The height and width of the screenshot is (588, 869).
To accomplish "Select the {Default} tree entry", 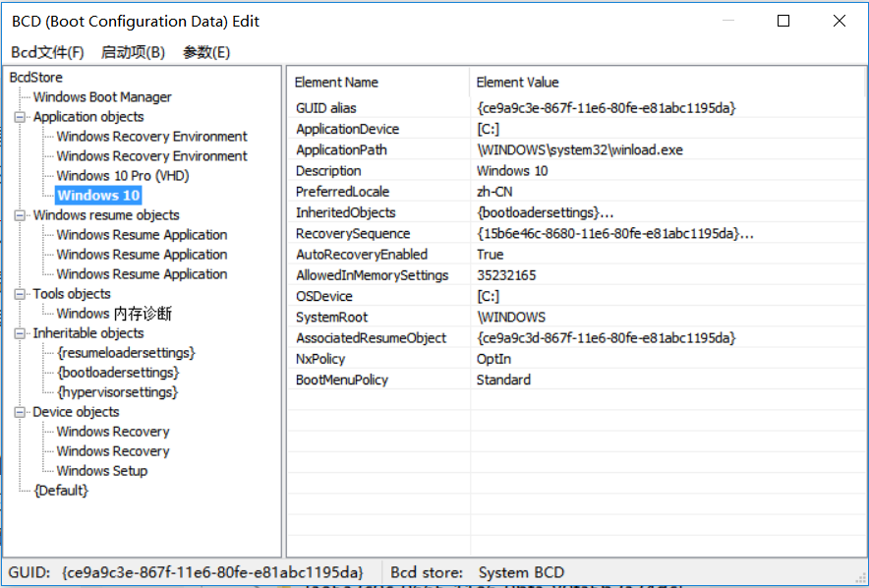I will [x=61, y=491].
